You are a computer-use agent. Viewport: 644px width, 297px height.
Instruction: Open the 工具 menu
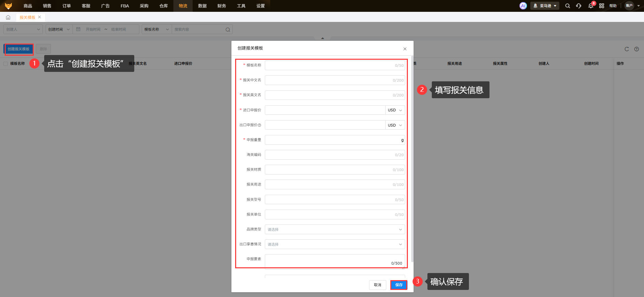[x=241, y=6]
